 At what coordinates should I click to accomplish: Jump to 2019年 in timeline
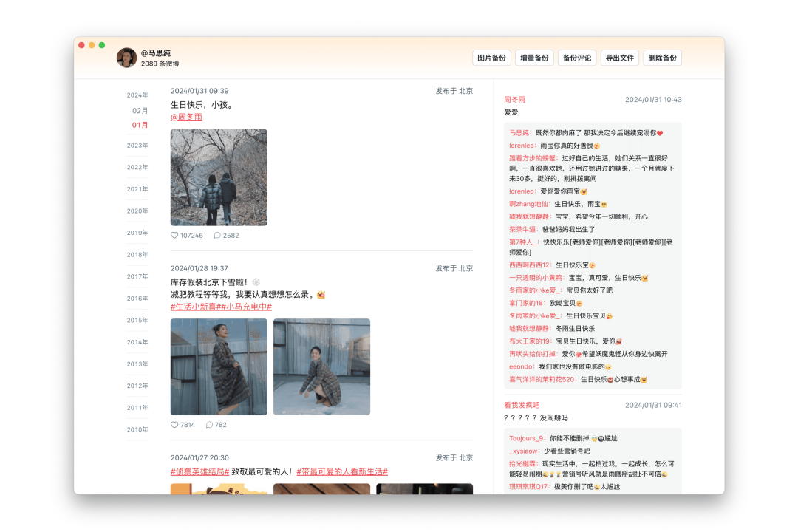pos(137,233)
